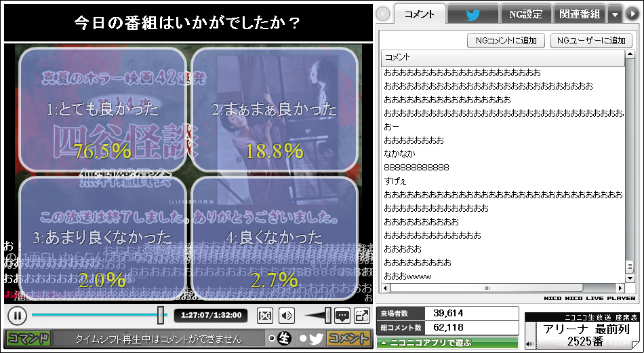The width and height of the screenshot is (644, 353).
Task: Enter fullscreen mode with the expand icon
Action: pos(361,316)
